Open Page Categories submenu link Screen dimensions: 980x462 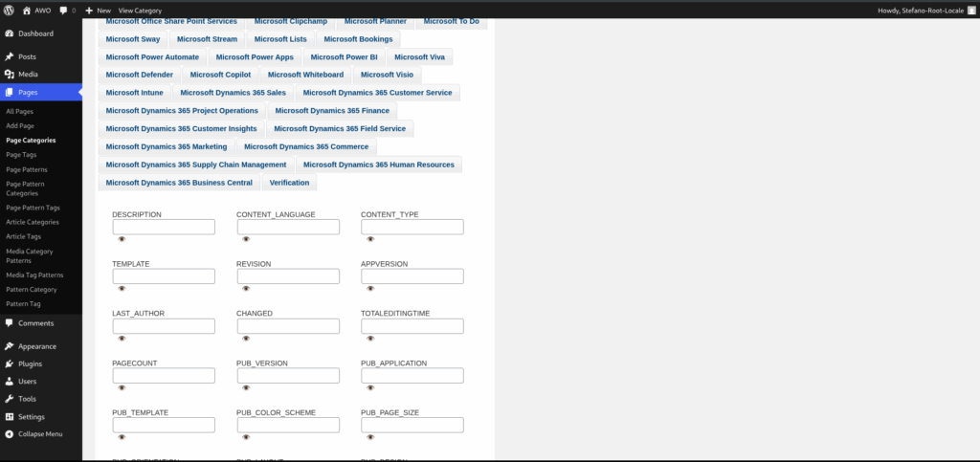point(31,141)
